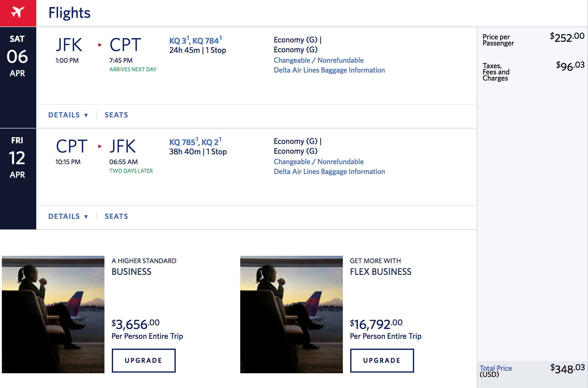Open the KQ 784 flight number link
Viewport: 588px width, 388px height.
pos(206,41)
